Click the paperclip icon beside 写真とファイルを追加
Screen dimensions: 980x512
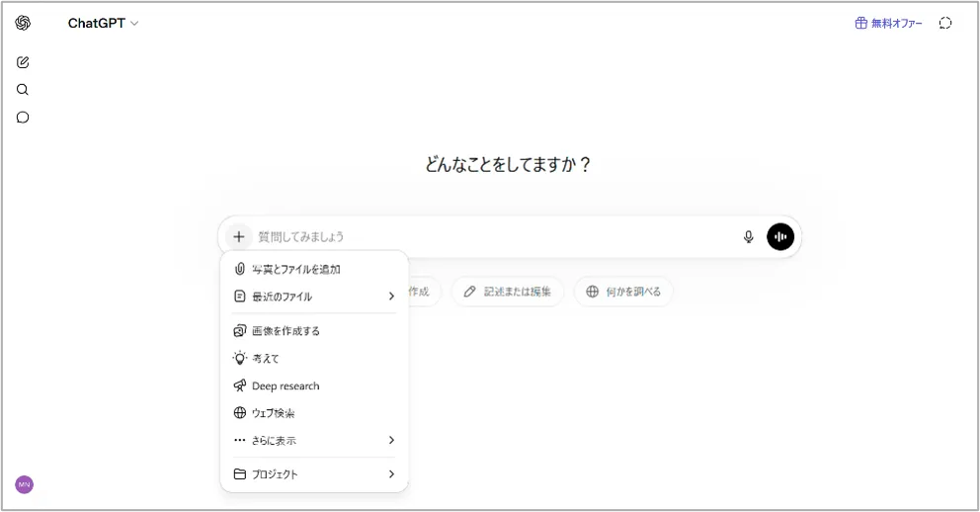tap(239, 270)
